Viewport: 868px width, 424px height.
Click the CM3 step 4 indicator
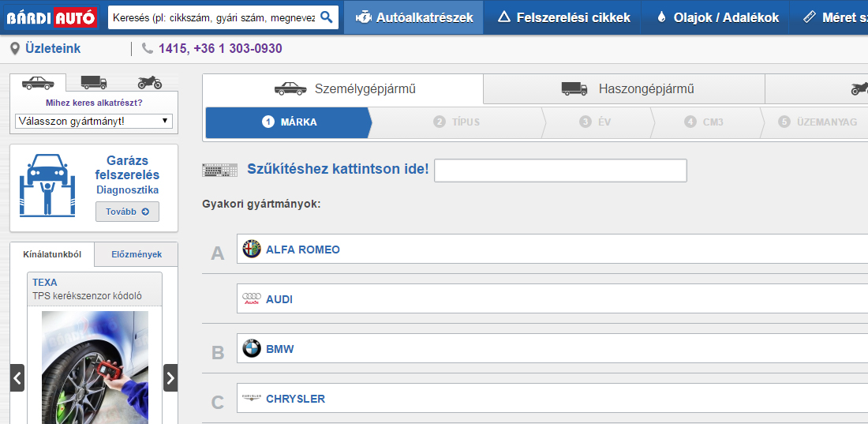coord(704,122)
